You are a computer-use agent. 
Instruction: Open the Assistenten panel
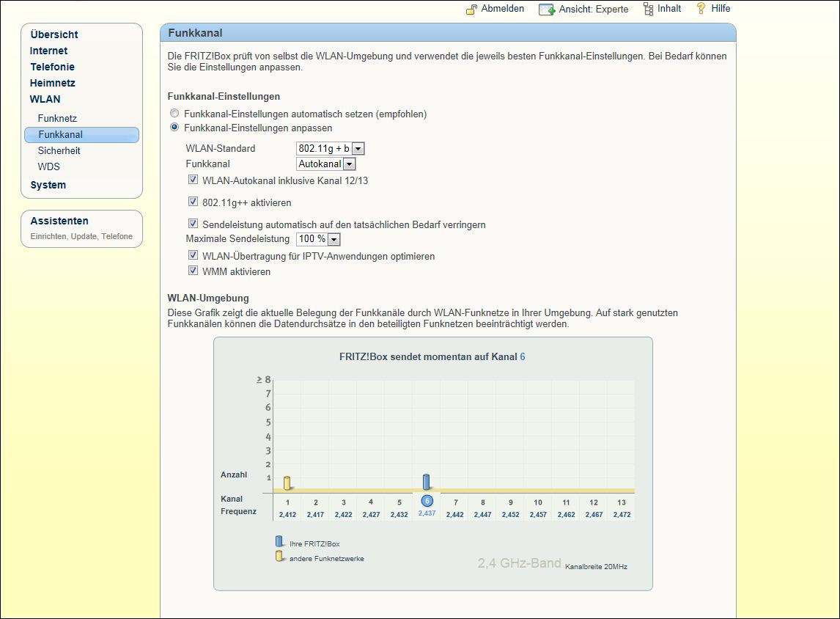point(59,221)
